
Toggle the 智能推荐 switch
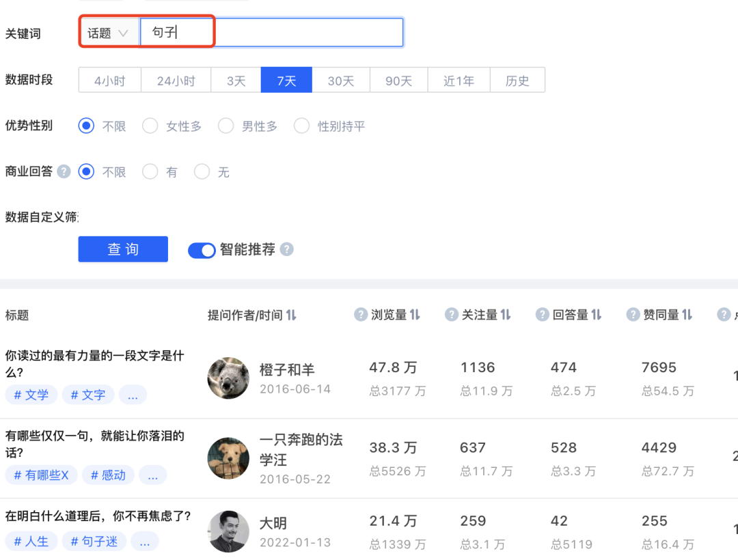coord(202,251)
